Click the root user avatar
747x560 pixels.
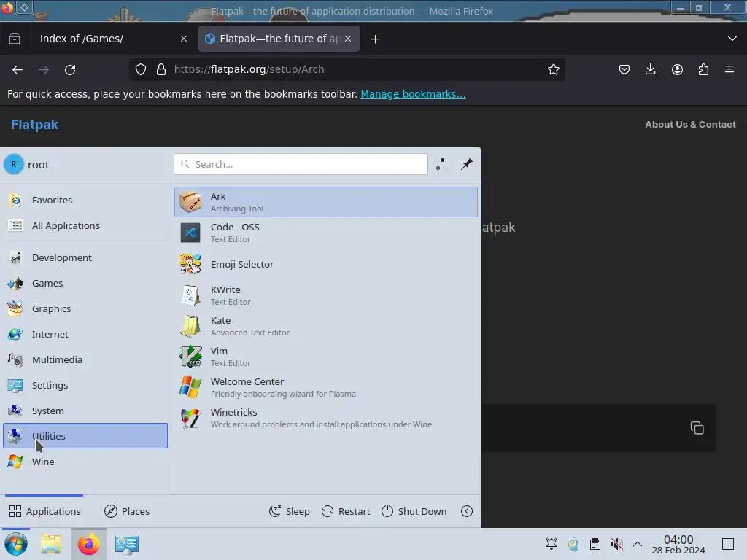14,164
